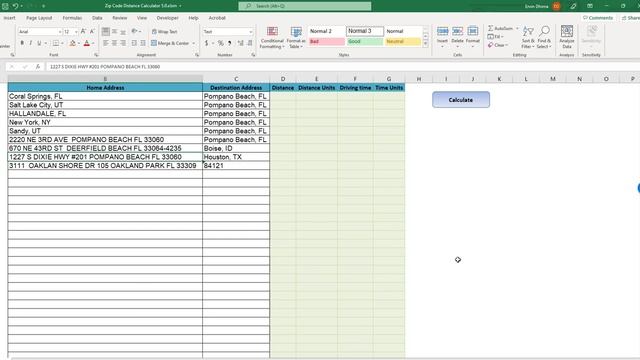Open the Review tab

120,18
